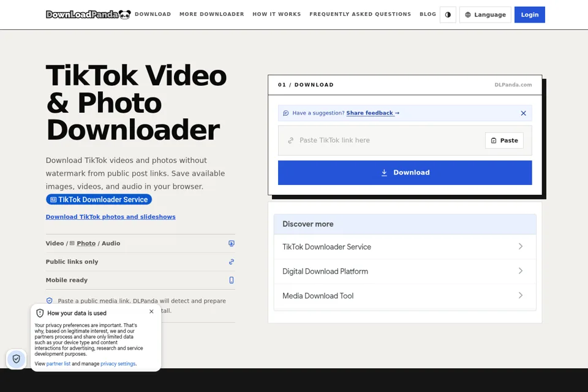This screenshot has height=392, width=588.
Task: Click the floating privacy shield button
Action: coord(16,359)
